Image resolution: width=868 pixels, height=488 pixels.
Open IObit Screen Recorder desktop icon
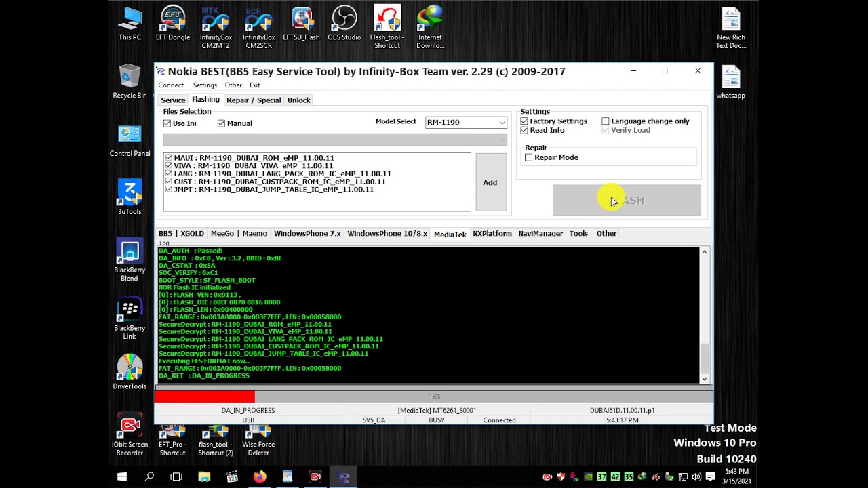(130, 435)
